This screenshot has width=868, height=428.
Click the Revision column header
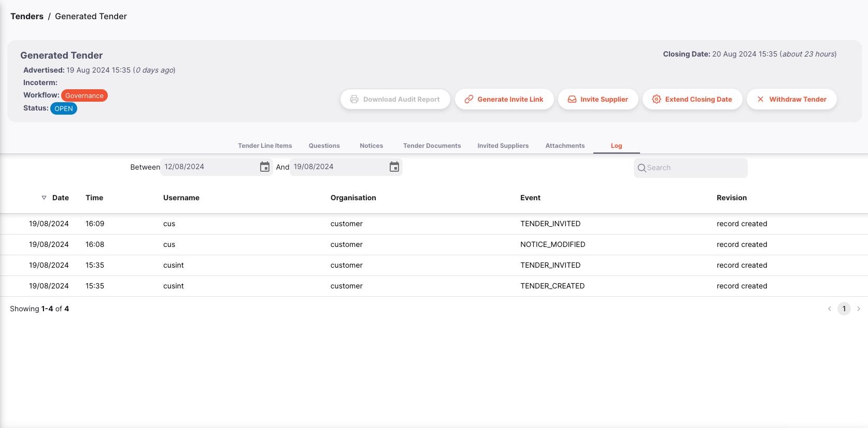[732, 198]
